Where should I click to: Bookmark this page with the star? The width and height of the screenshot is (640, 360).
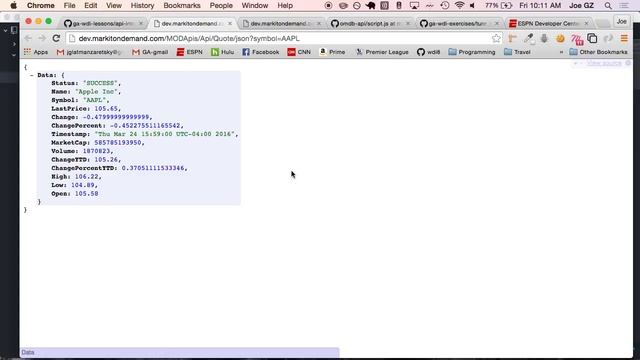496,38
